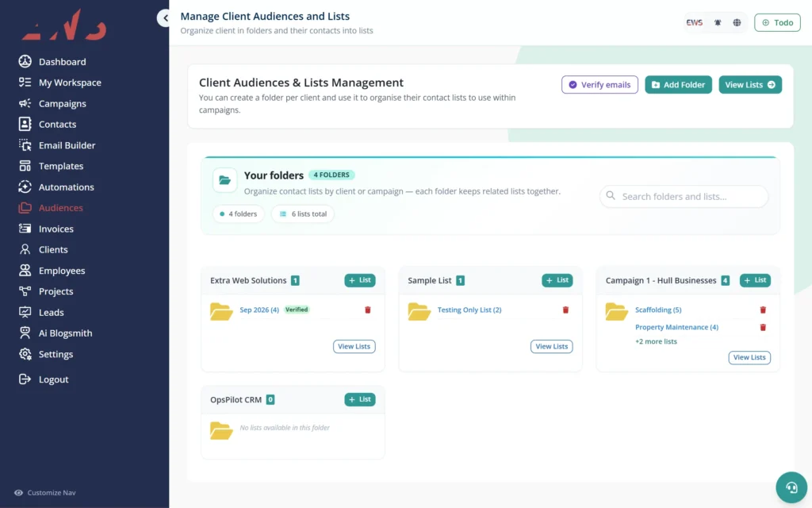Viewport: 812px width, 508px height.
Task: Click the My Workspace sidebar icon
Action: click(25, 82)
